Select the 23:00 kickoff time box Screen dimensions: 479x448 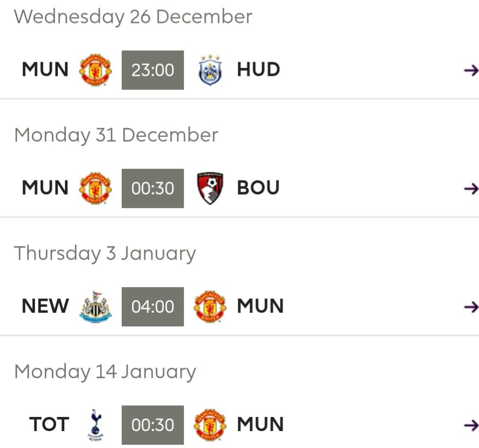coord(153,70)
